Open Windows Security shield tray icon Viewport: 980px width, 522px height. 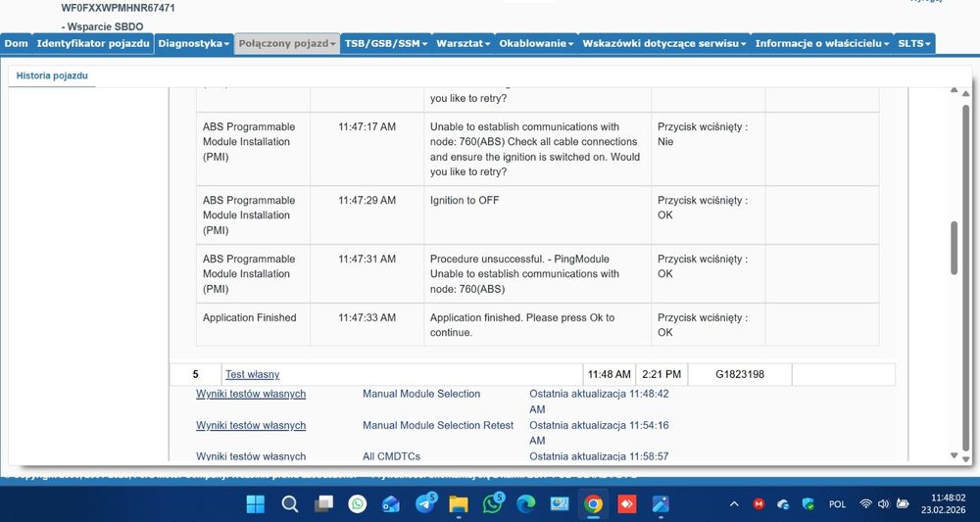pyautogui.click(x=808, y=504)
